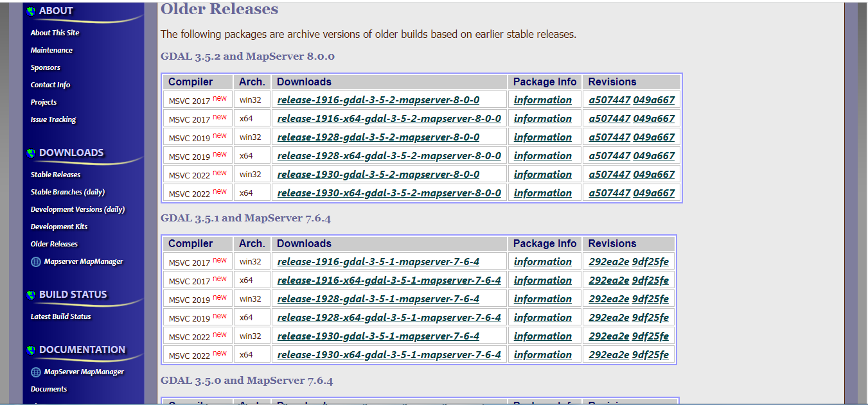
Task: Open revision a507447 in release-1930-x64-gdal-3-5-2 row
Action: point(610,193)
